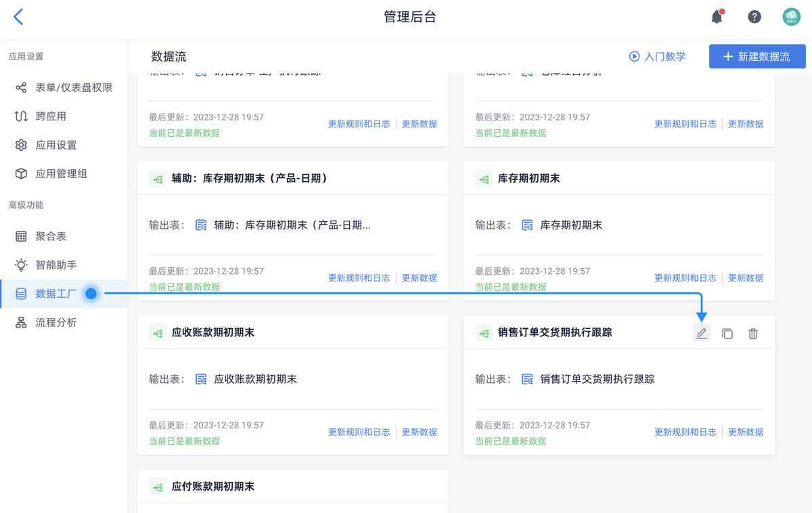Click the duplicate icon on 销售订单交货期执行跟踪 card
The height and width of the screenshot is (513, 812).
(727, 332)
